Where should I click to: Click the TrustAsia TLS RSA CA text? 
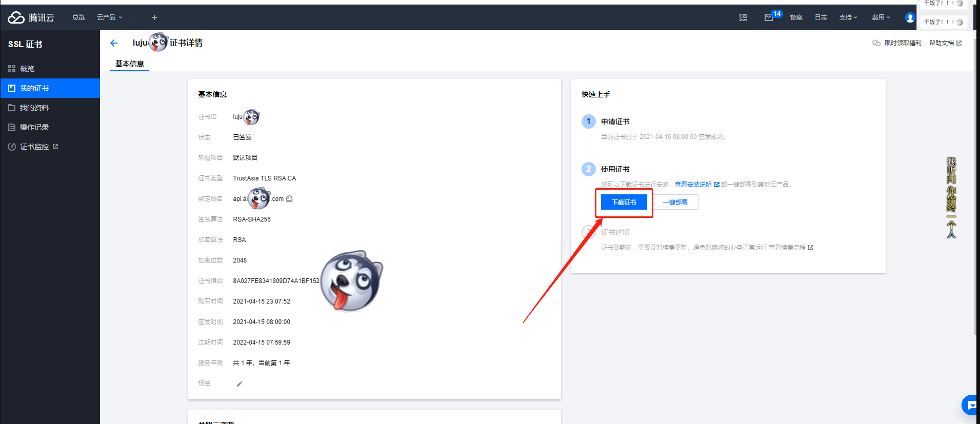(265, 178)
